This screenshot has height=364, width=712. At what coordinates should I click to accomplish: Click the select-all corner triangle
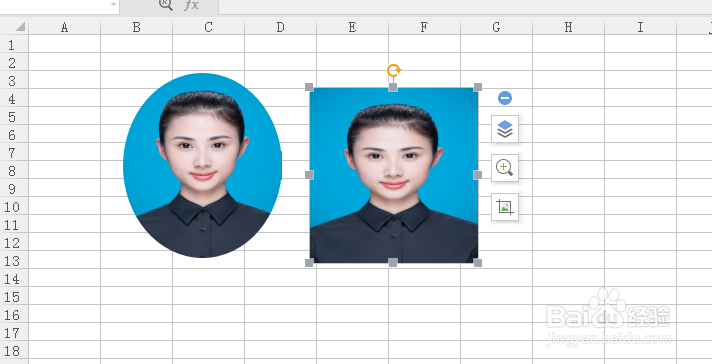click(x=20, y=27)
